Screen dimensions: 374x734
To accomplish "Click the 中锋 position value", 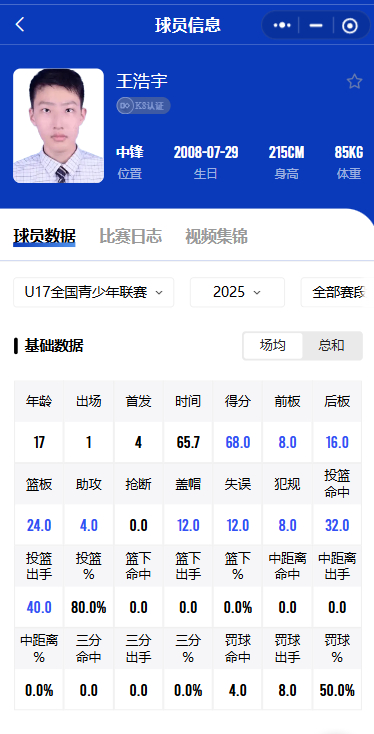I will (130, 153).
